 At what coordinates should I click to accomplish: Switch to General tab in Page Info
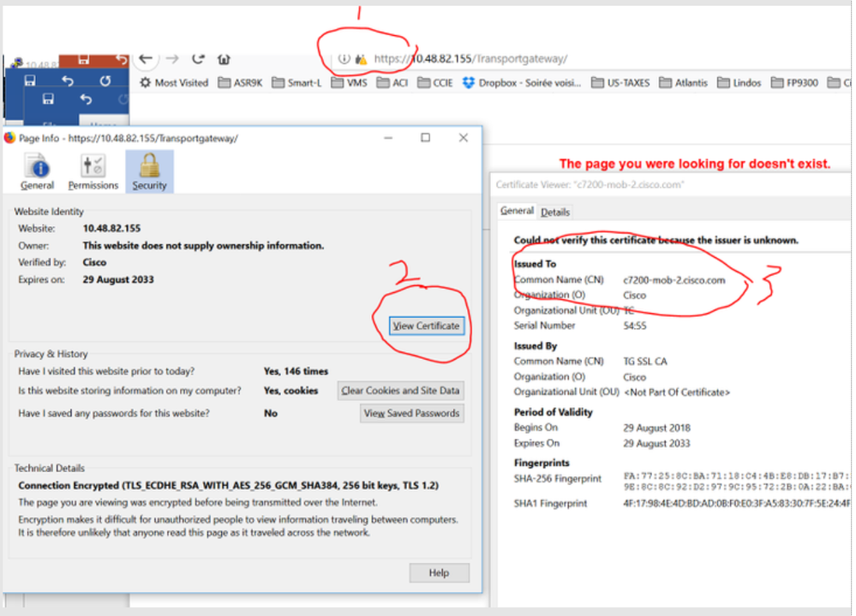(x=37, y=172)
